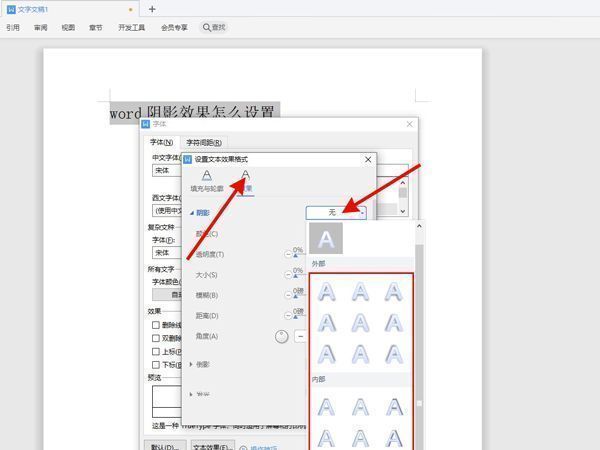
Task: Pick inner shadow preset, first row left
Action: tap(326, 407)
